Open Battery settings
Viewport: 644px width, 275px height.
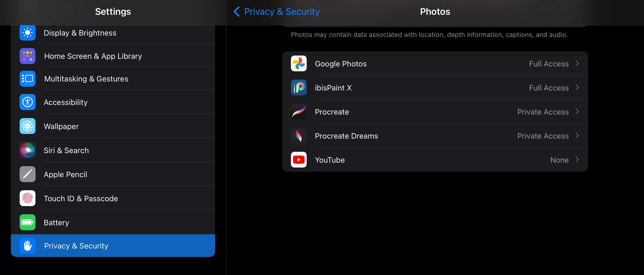coord(113,222)
